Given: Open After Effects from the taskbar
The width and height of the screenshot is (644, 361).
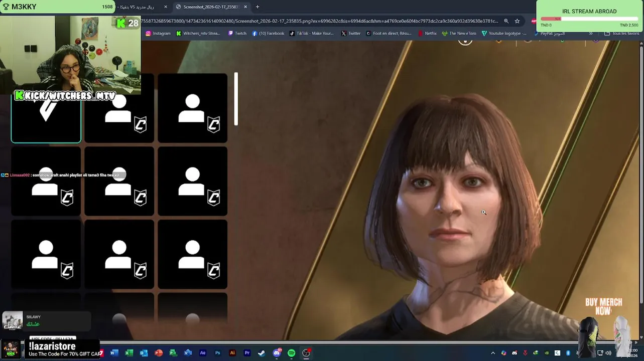Looking at the screenshot, I should (203, 353).
